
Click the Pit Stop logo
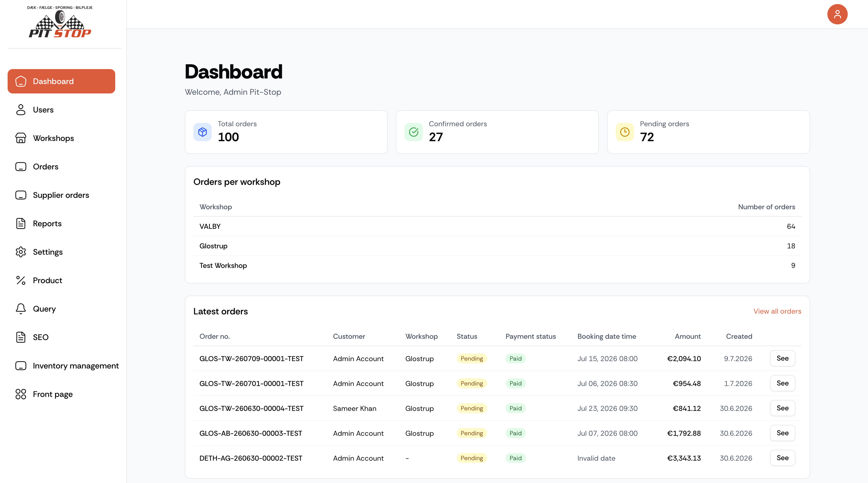[60, 21]
